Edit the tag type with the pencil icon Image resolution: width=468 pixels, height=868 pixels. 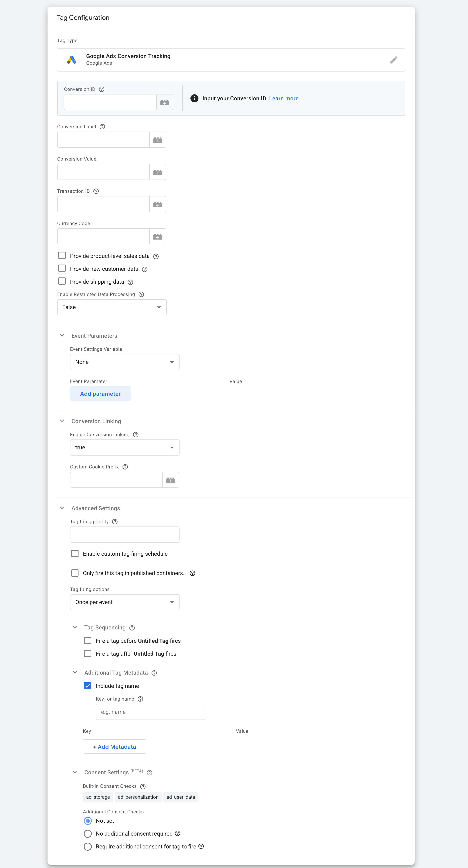393,60
